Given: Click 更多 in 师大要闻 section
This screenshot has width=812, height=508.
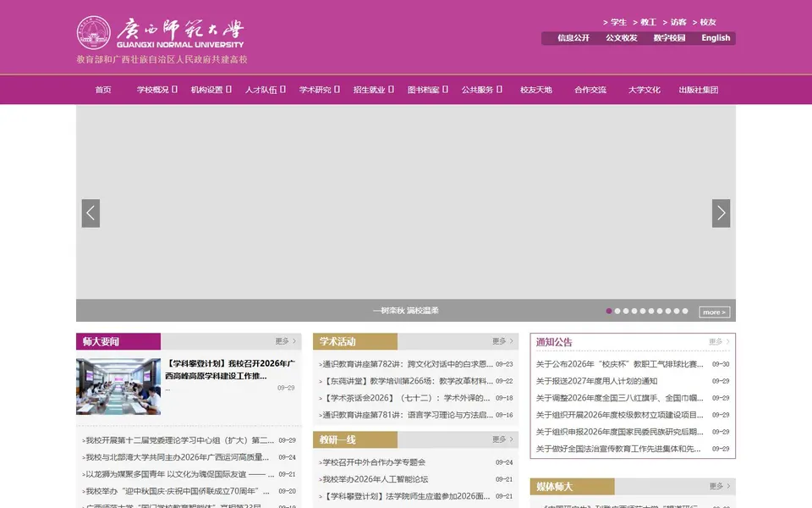Looking at the screenshot, I should (285, 341).
